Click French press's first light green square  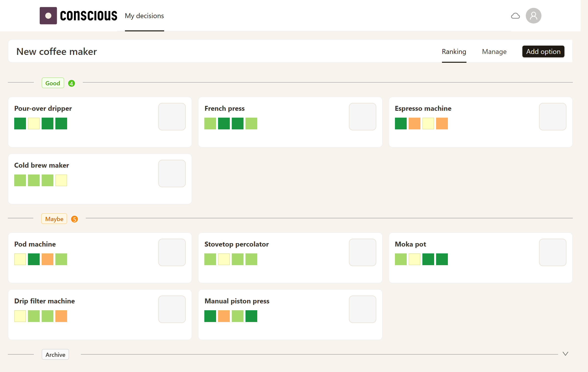(210, 124)
